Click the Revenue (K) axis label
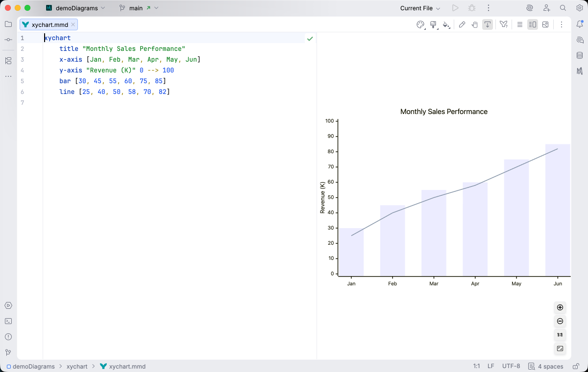This screenshot has height=372, width=588. click(322, 197)
